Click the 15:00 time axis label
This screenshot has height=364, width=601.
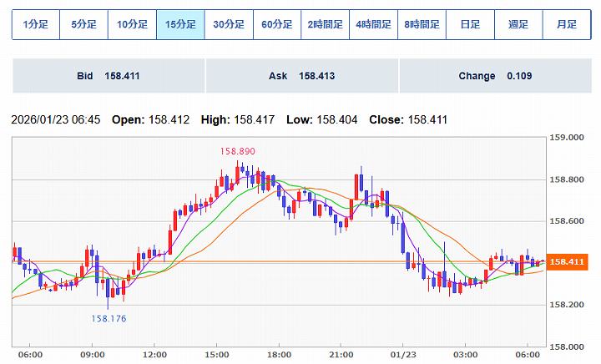[x=217, y=355]
